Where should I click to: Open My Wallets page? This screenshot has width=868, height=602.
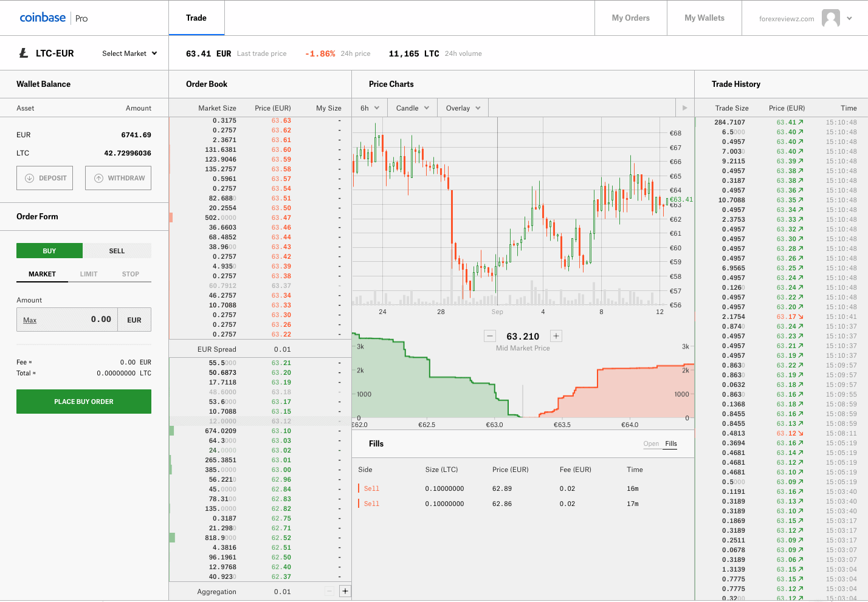point(704,18)
